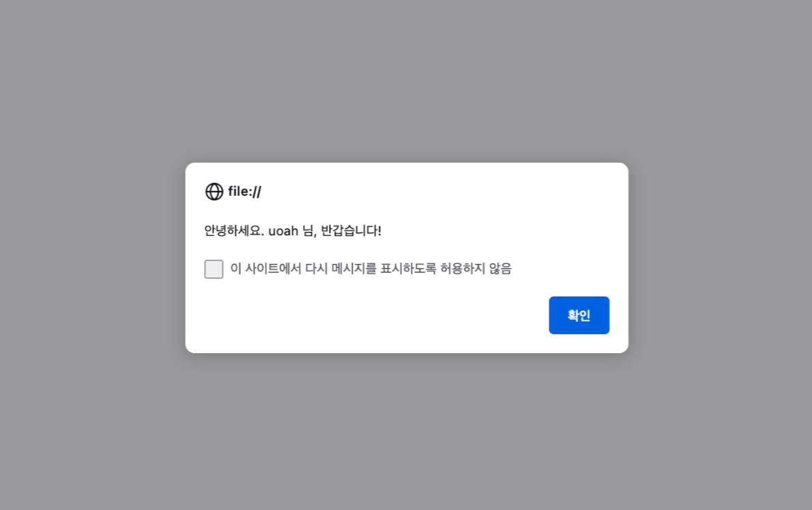Viewport: 812px width, 510px height.
Task: Click the gray backdrop right of the dialog
Action: (x=720, y=258)
